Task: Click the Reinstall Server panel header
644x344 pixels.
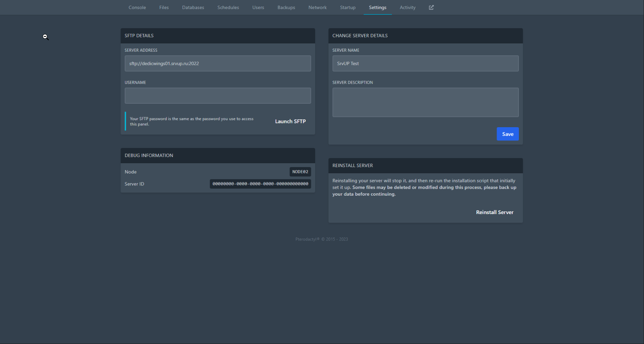Action: pyautogui.click(x=425, y=166)
